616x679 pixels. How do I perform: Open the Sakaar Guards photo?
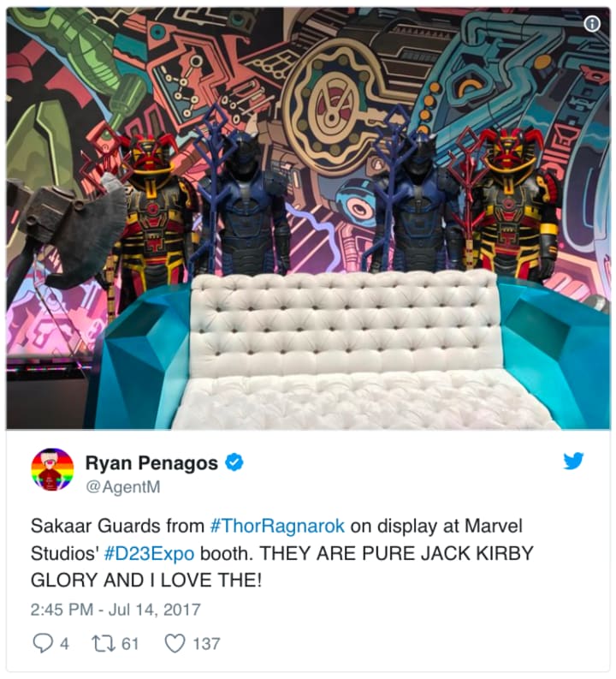308,218
